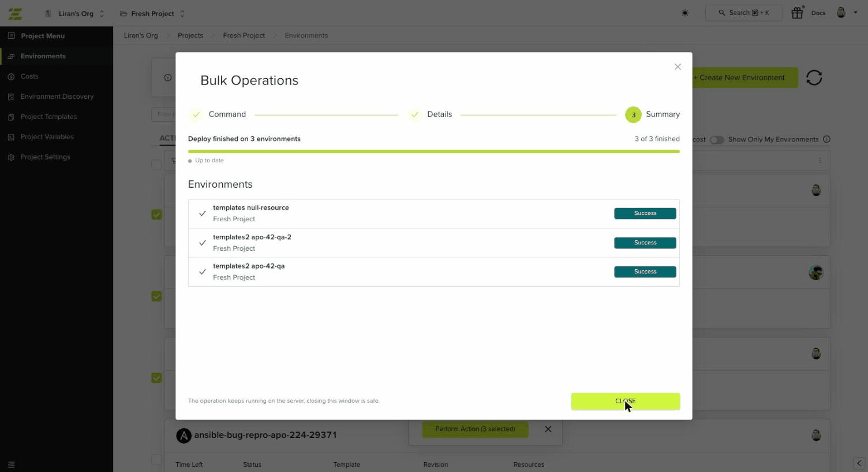The image size is (868, 472).
Task: Click Create New Environment button
Action: coord(744,77)
